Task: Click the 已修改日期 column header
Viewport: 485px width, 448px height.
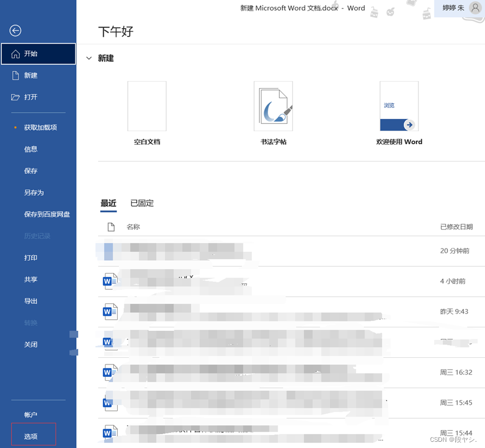Action: (x=456, y=227)
